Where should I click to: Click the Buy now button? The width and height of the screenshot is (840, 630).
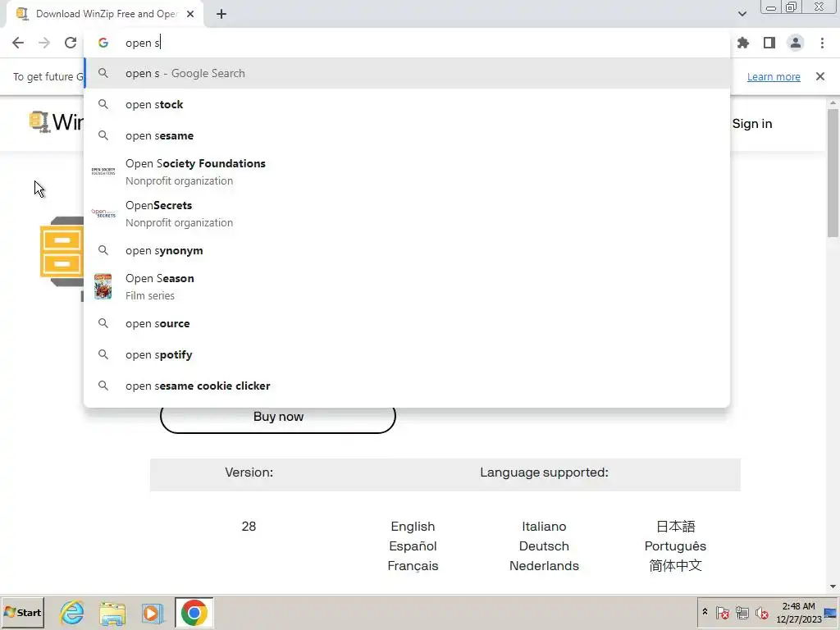pyautogui.click(x=278, y=416)
